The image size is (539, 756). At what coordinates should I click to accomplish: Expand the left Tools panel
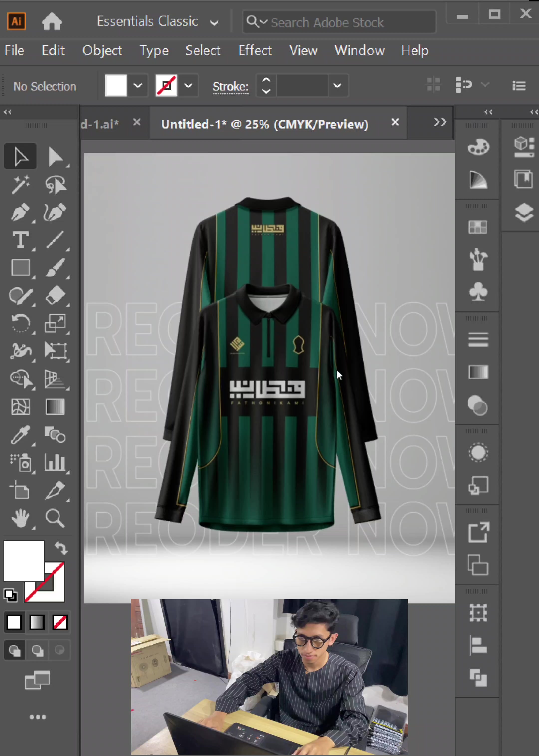(7, 112)
